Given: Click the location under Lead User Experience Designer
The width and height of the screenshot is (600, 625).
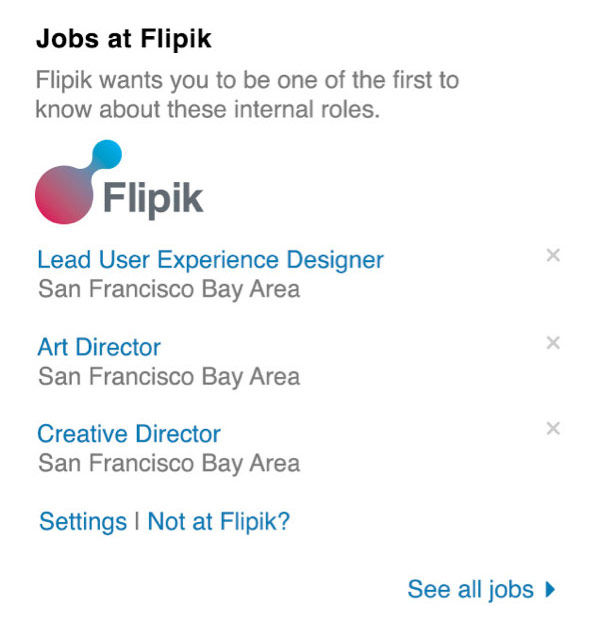Looking at the screenshot, I should point(168,290).
